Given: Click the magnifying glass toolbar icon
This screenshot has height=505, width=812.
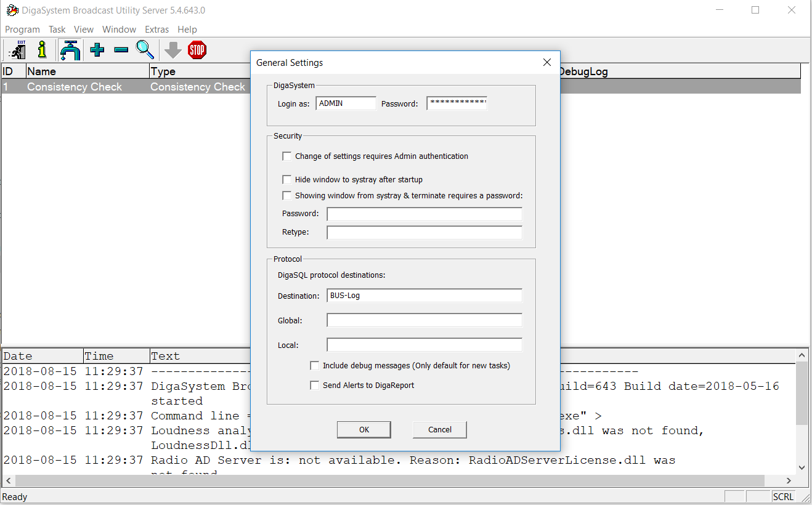Looking at the screenshot, I should [x=145, y=50].
